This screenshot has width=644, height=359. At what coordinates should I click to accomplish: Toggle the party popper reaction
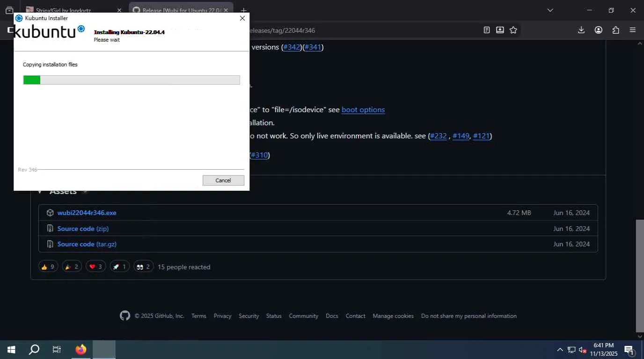pos(72,267)
